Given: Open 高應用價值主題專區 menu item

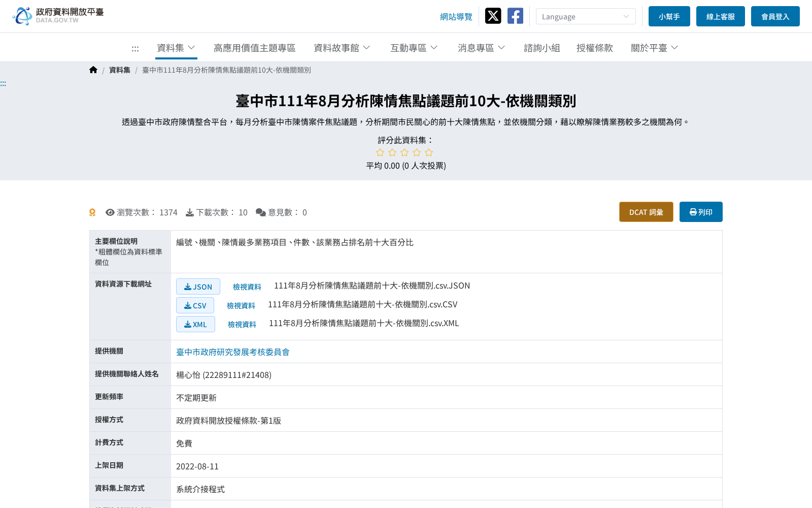Looking at the screenshot, I should [x=255, y=48].
